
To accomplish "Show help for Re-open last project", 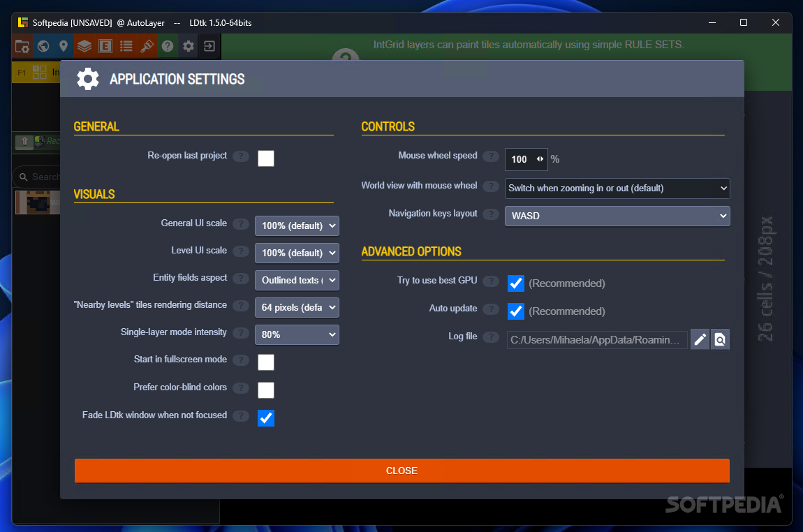I will 241,156.
